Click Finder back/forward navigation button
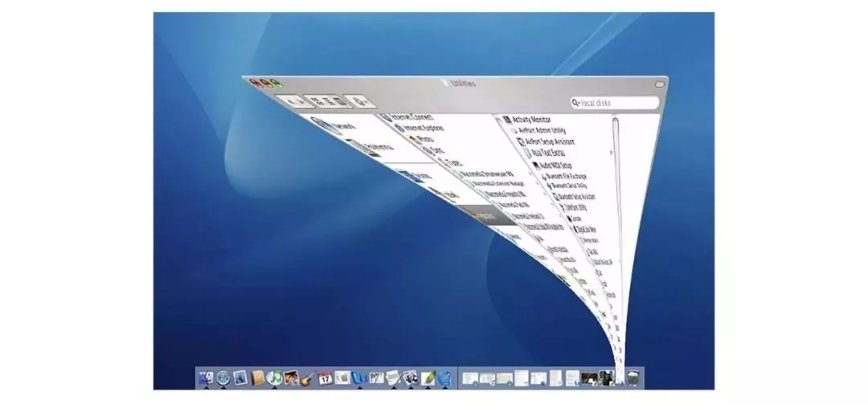868x405 pixels. pyautogui.click(x=296, y=102)
